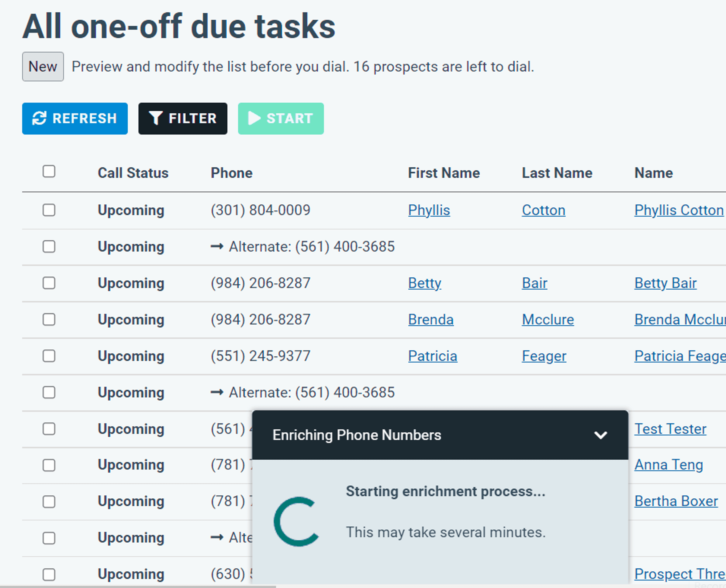Click the Last Name column header

(x=557, y=173)
